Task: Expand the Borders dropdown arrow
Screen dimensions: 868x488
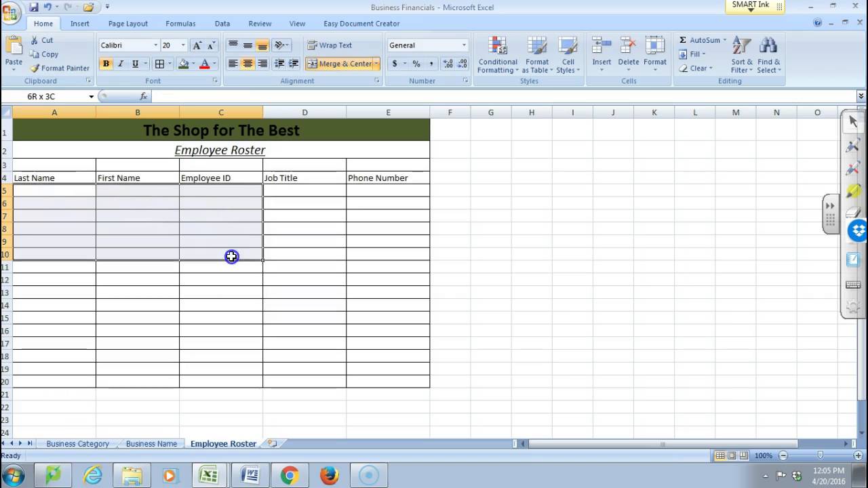Action: pos(170,64)
